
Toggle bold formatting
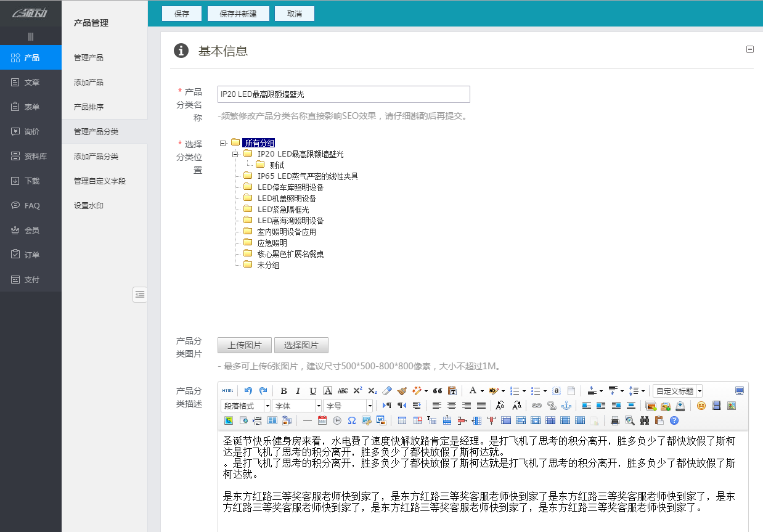[284, 390]
